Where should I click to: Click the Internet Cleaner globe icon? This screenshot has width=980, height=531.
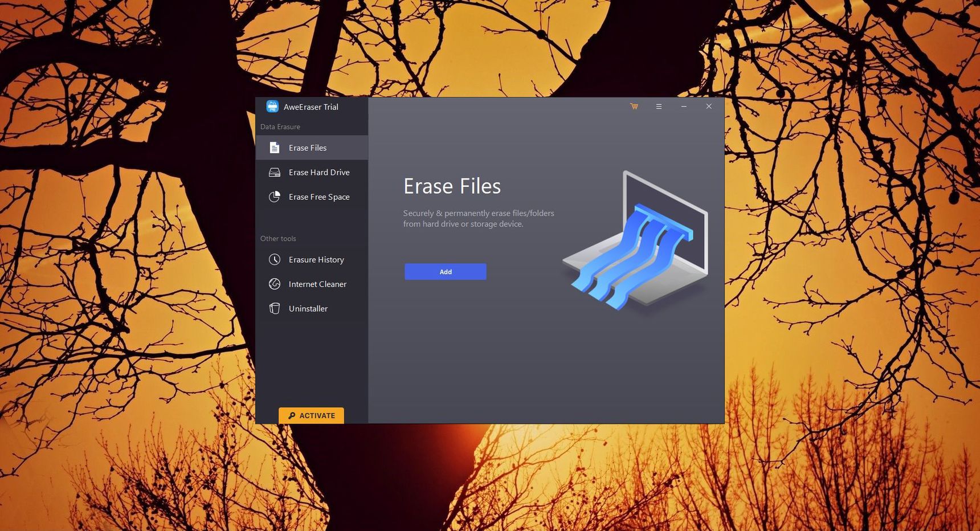click(x=275, y=284)
